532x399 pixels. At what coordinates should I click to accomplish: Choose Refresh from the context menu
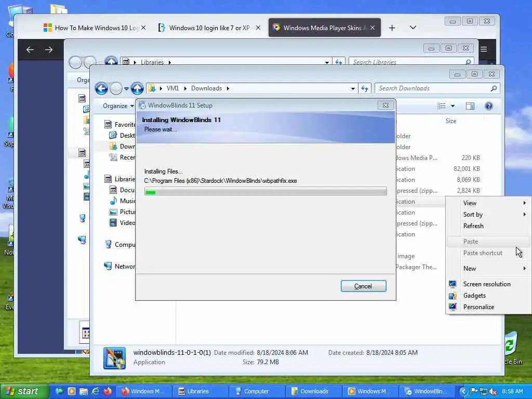pos(488,226)
